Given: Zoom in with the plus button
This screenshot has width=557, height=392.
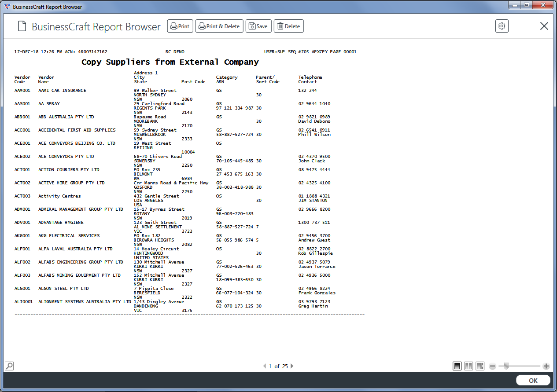Looking at the screenshot, I should click(x=546, y=366).
